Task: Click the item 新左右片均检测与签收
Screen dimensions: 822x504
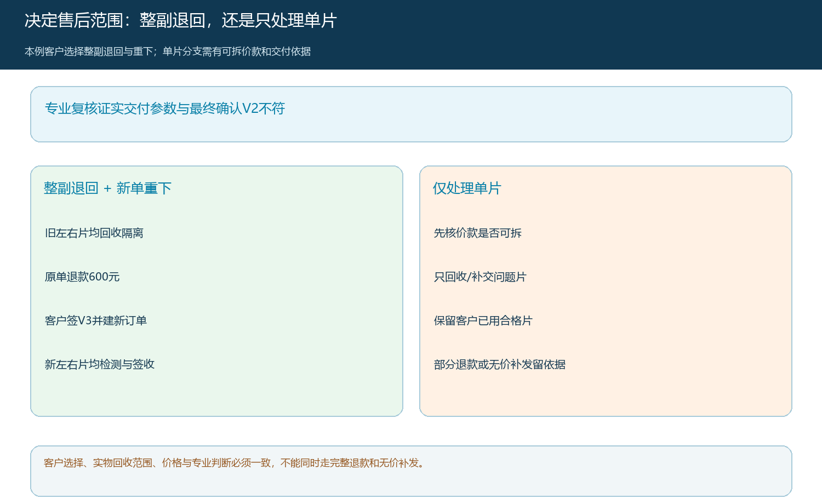Action: point(100,364)
